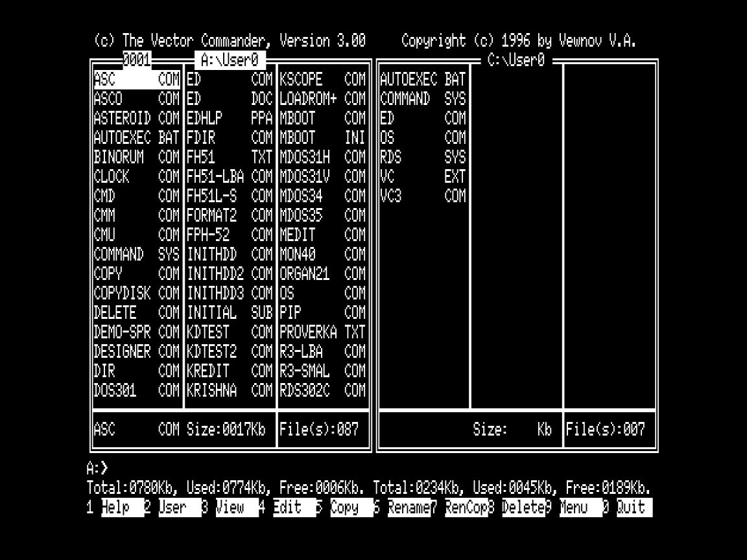Select AUTOEXEC BAT in the C: panel

coord(423,80)
